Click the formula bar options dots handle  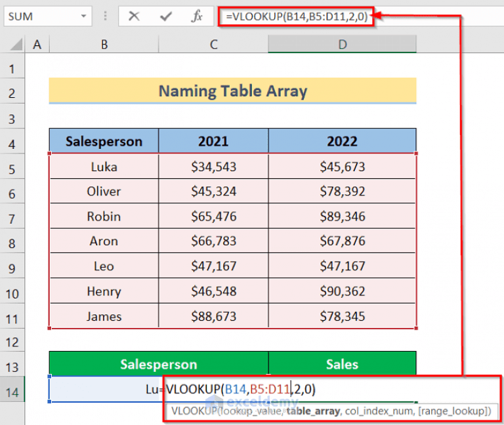[x=105, y=16]
